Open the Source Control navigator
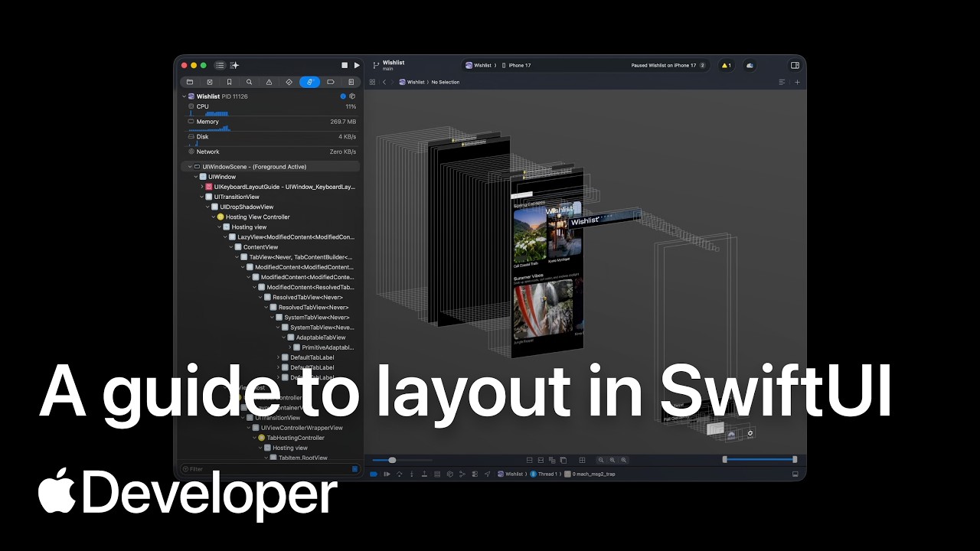The width and height of the screenshot is (980, 551). [210, 82]
